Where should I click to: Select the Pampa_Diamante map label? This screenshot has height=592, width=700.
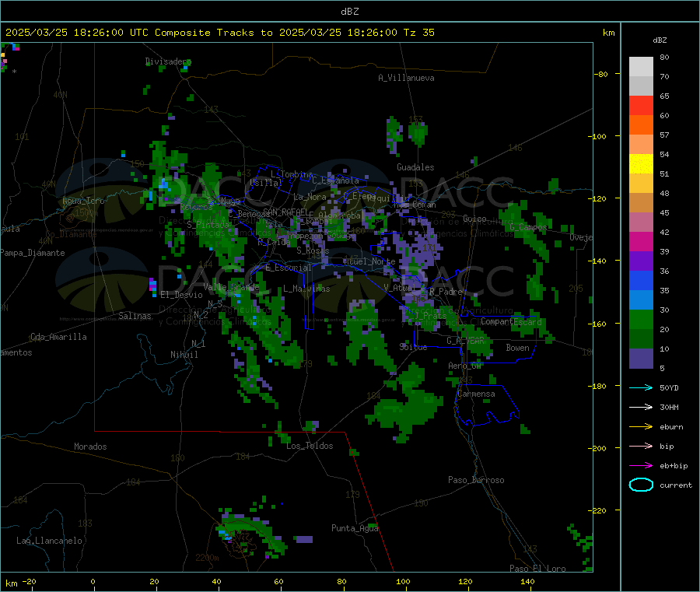pos(33,253)
